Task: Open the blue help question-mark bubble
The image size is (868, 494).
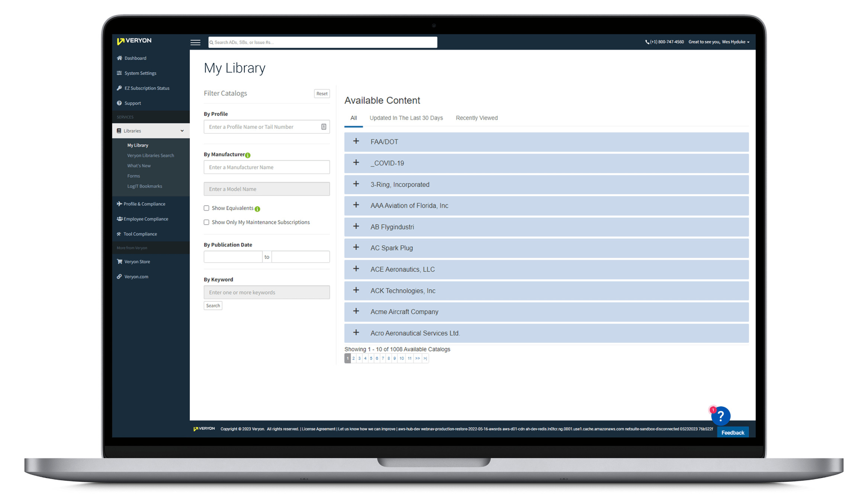Action: [x=720, y=415]
